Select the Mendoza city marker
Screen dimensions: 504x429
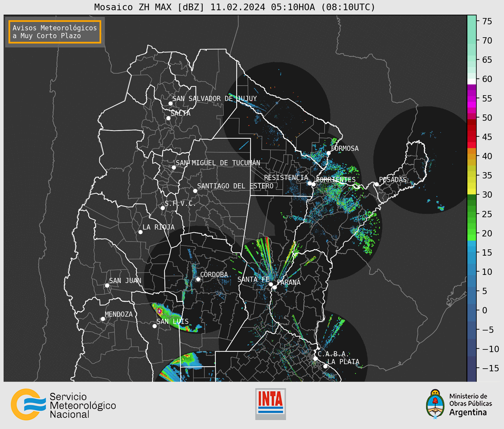click(103, 319)
